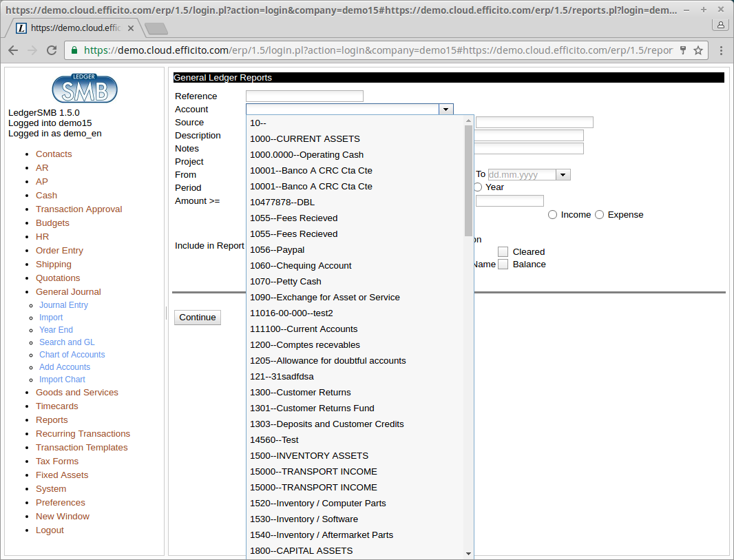
Task: Click the green padlock site info icon
Action: [74, 50]
